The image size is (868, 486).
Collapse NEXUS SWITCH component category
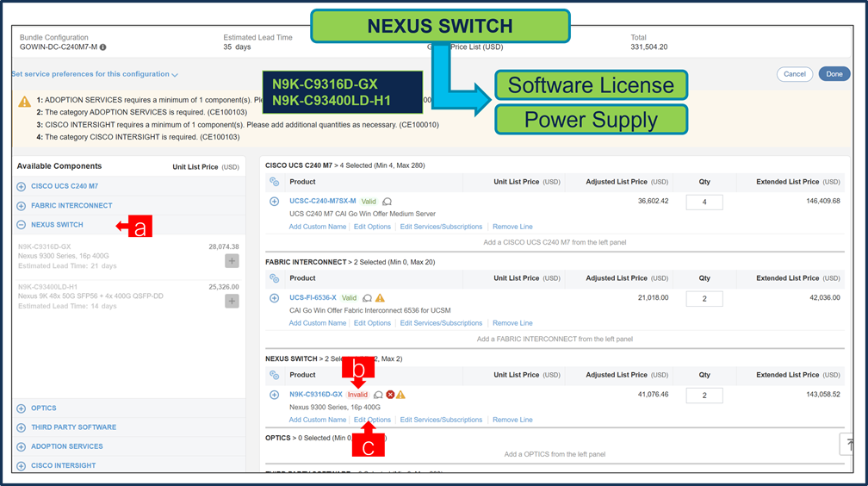point(21,225)
